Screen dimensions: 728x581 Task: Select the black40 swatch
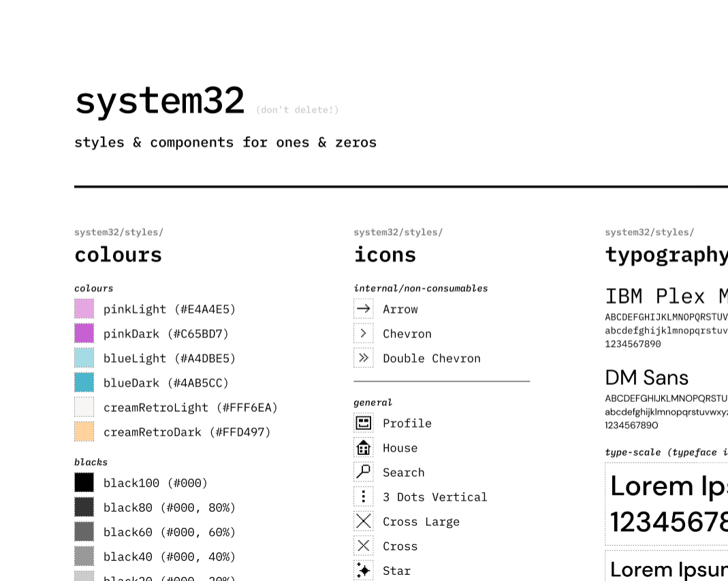point(84,556)
